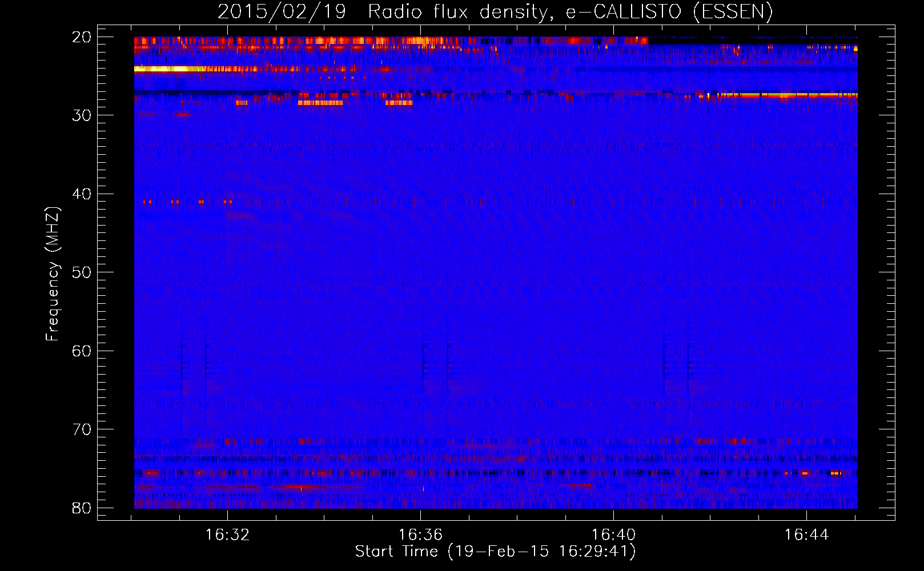The image size is (924, 571).
Task: Click the 16:36 time tick label
Action: tap(421, 535)
